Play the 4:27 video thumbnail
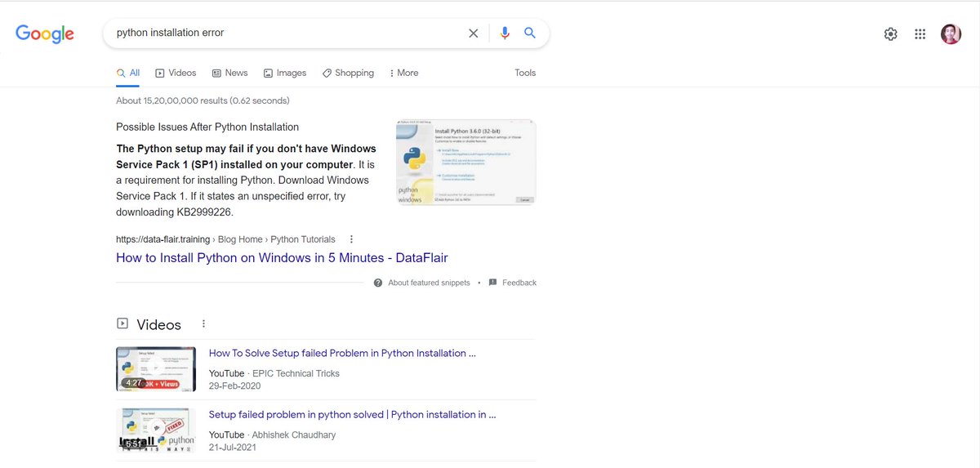 pos(156,369)
